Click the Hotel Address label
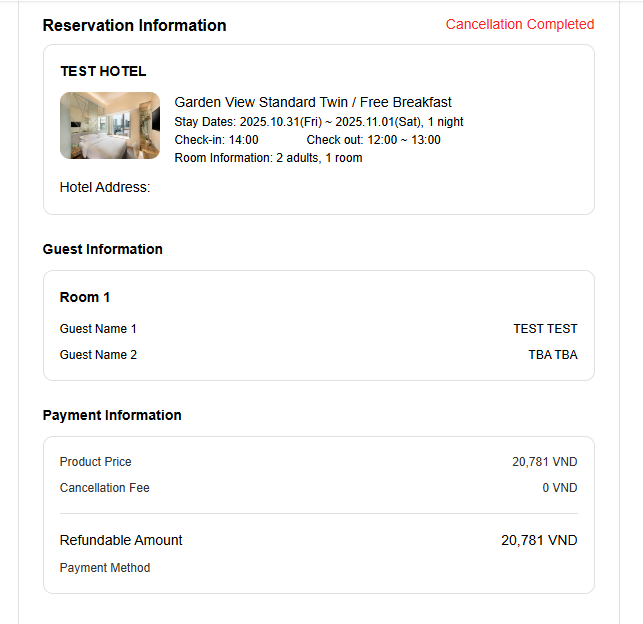643x624 pixels. coord(105,187)
